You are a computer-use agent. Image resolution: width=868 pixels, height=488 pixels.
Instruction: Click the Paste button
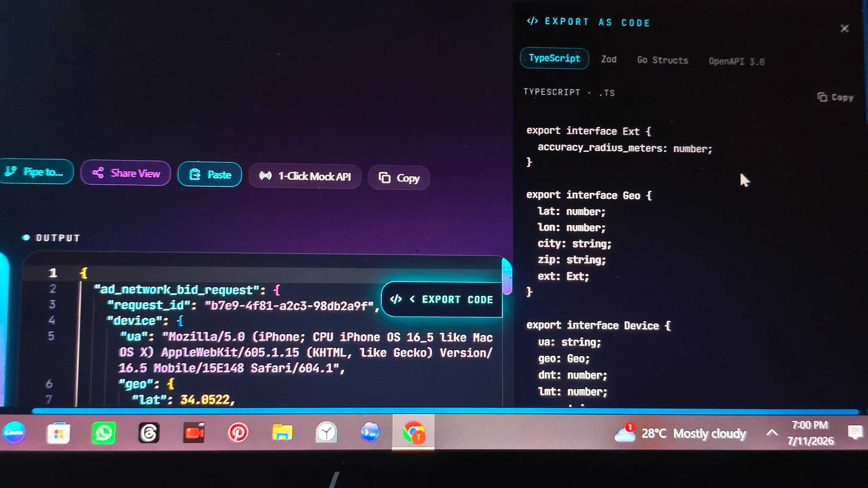pos(210,175)
